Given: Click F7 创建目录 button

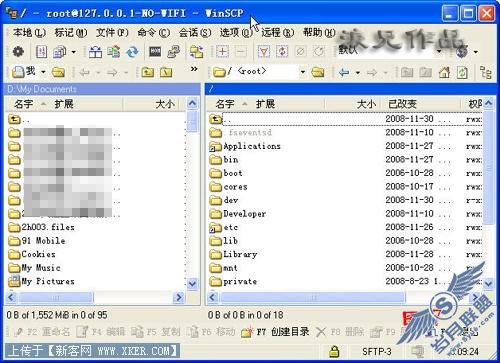Looking at the screenshot, I should click(x=276, y=332).
